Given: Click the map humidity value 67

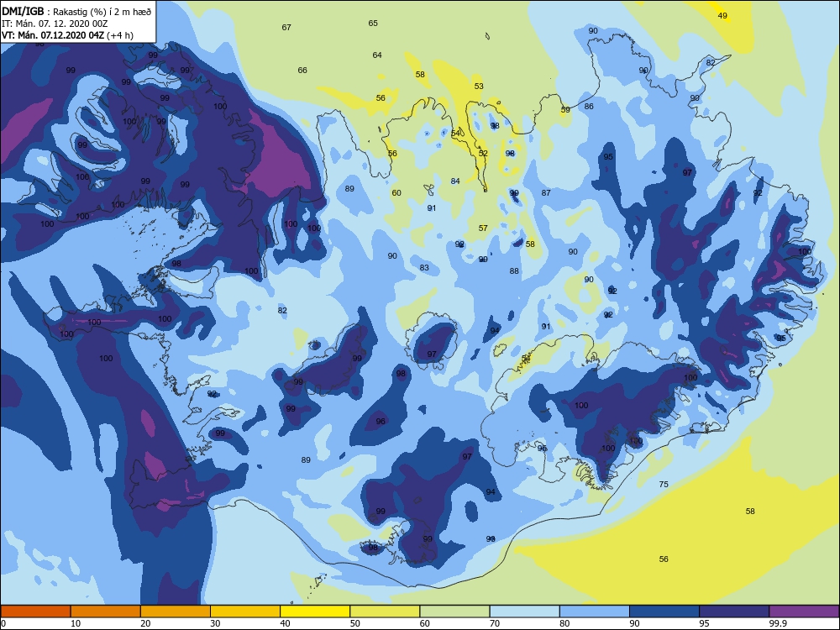Looking at the screenshot, I should (286, 28).
